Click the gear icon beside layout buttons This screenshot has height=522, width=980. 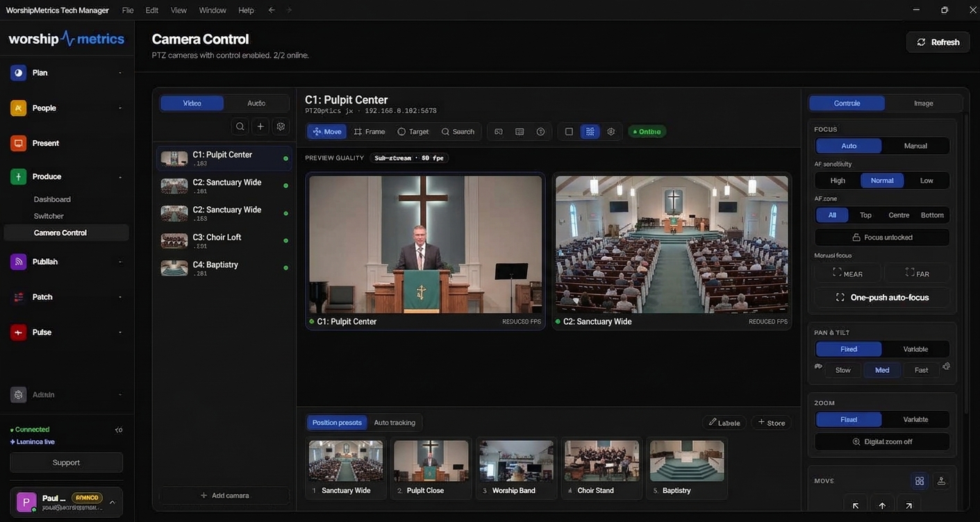pos(611,132)
